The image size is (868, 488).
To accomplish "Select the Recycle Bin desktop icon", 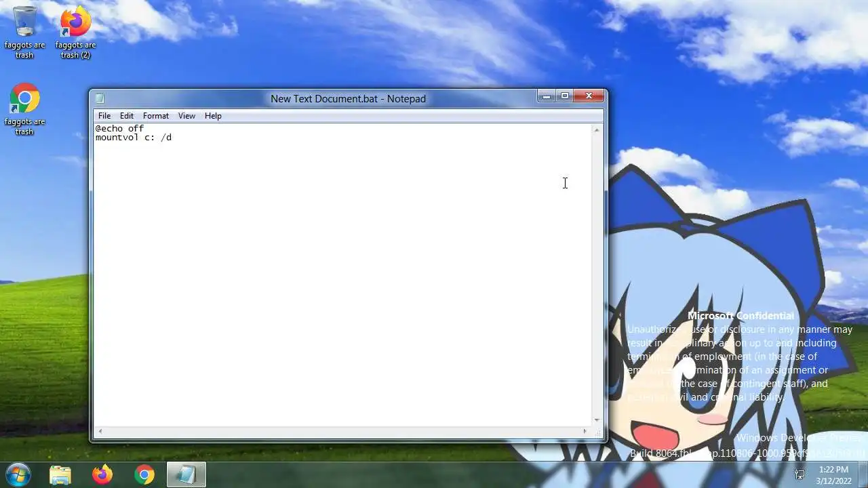I will 24,32.
